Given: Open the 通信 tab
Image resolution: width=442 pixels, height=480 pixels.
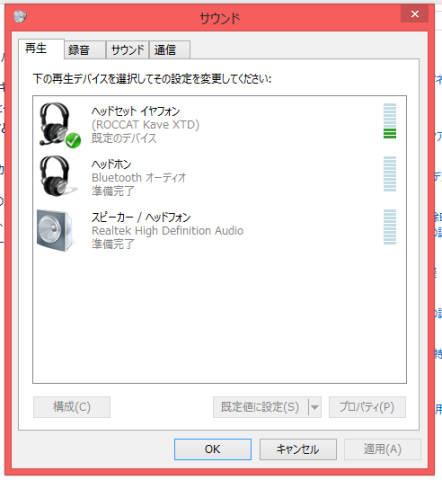Looking at the screenshot, I should [170, 50].
